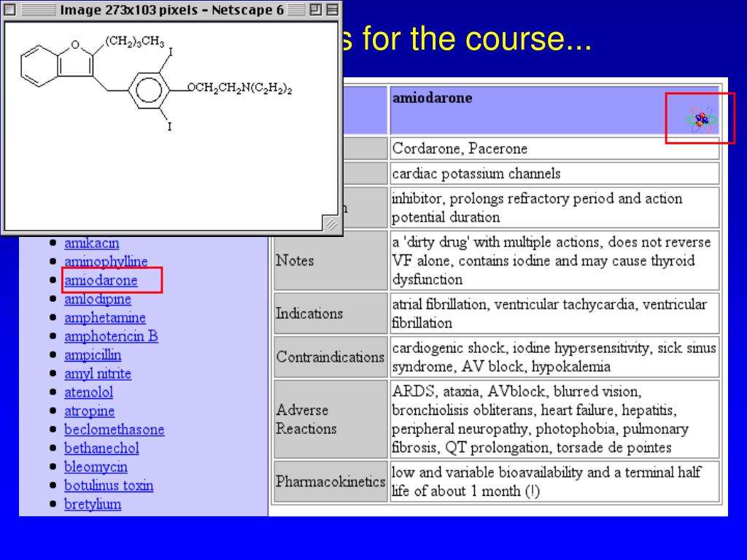Click the ARDS adverse reactions text
Viewport: 747px width, 560px height.
click(x=540, y=419)
